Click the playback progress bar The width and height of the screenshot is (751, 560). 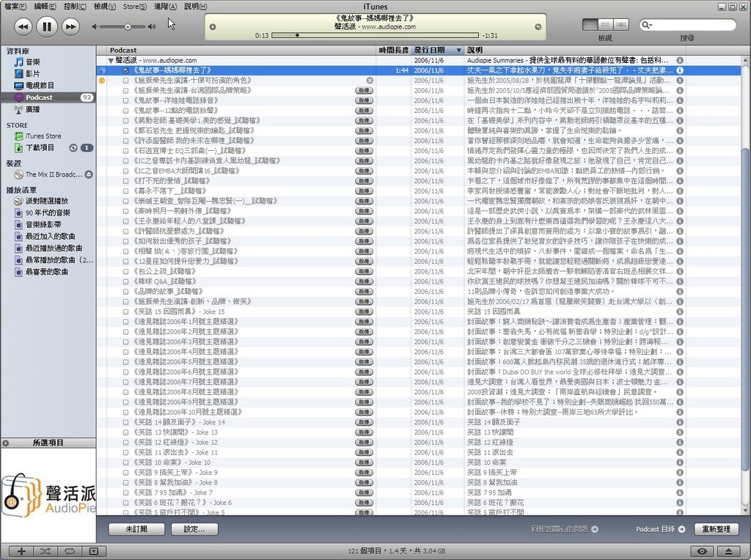tap(375, 35)
